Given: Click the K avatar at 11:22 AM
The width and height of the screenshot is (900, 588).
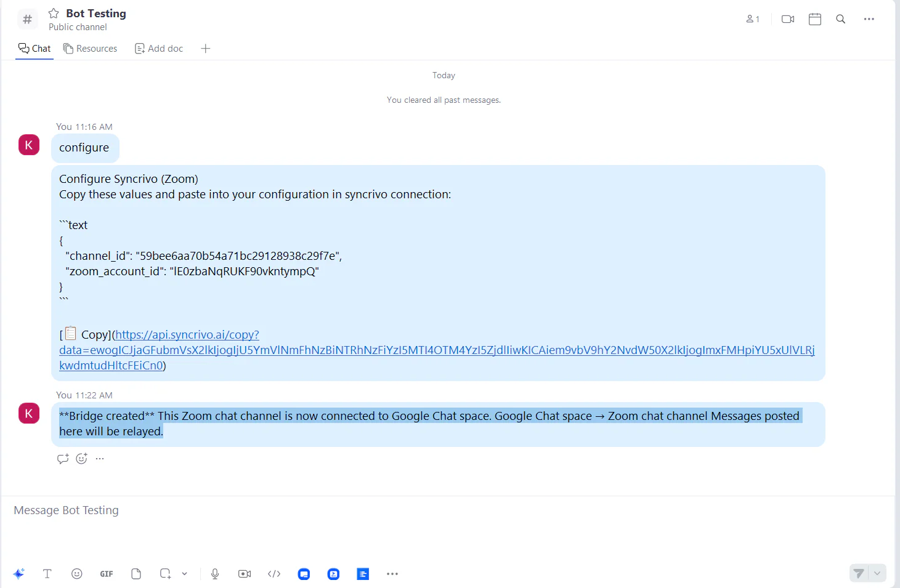Looking at the screenshot, I should click(29, 414).
